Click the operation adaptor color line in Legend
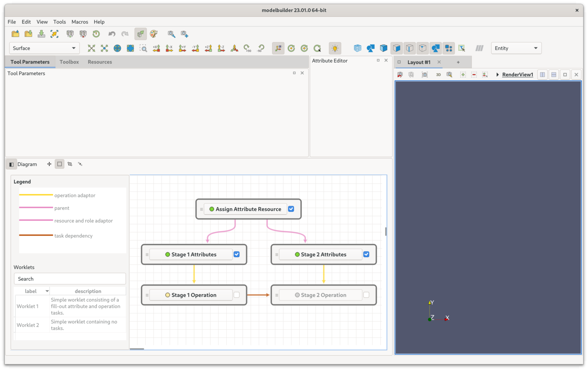This screenshot has width=588, height=370. tap(36, 195)
